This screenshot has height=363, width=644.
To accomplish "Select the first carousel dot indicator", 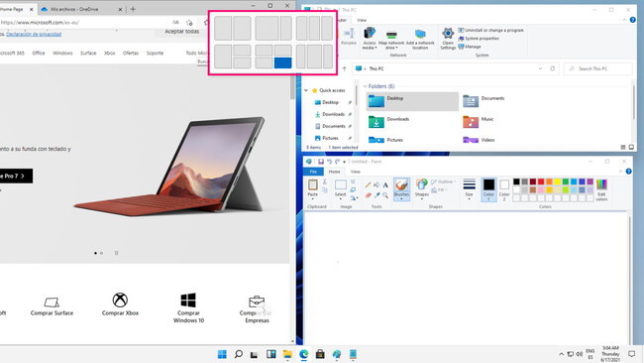I will (x=96, y=253).
